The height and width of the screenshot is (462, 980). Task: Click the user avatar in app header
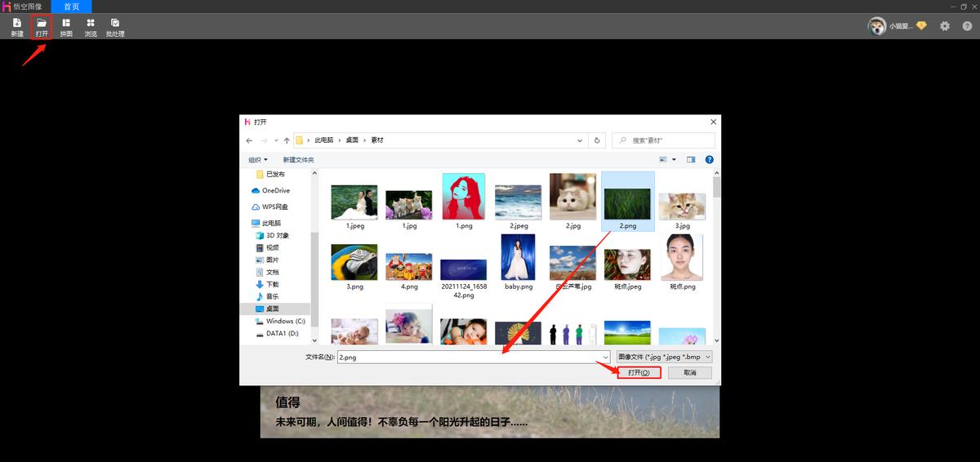(x=877, y=26)
